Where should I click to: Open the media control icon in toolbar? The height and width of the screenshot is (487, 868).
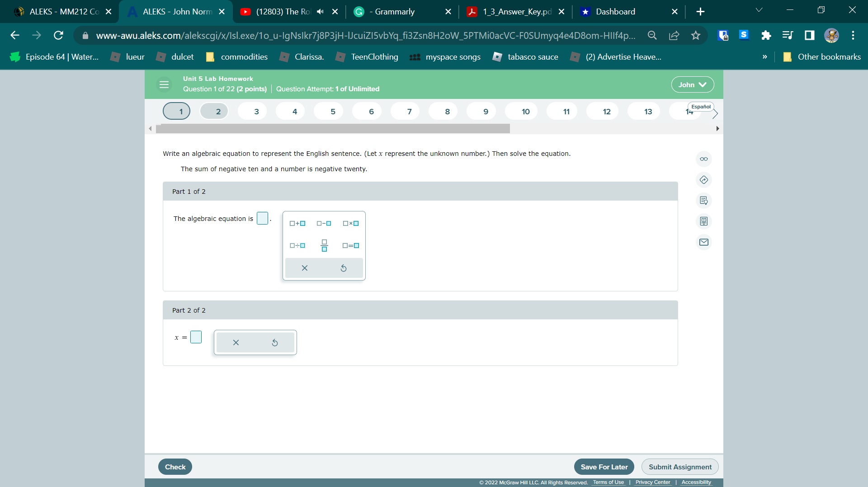[x=788, y=35]
